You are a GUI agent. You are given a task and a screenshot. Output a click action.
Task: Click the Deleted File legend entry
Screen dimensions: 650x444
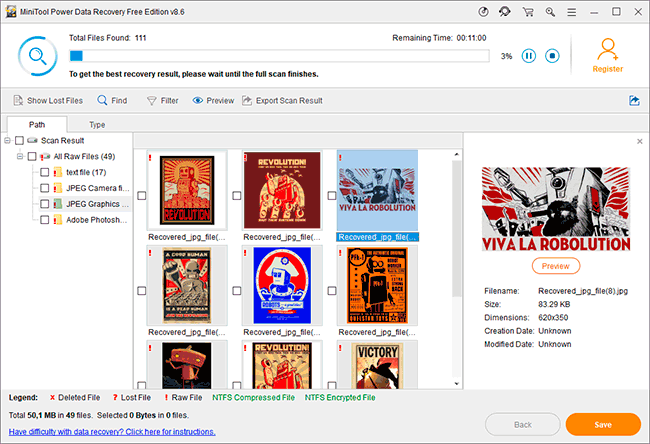point(75,398)
